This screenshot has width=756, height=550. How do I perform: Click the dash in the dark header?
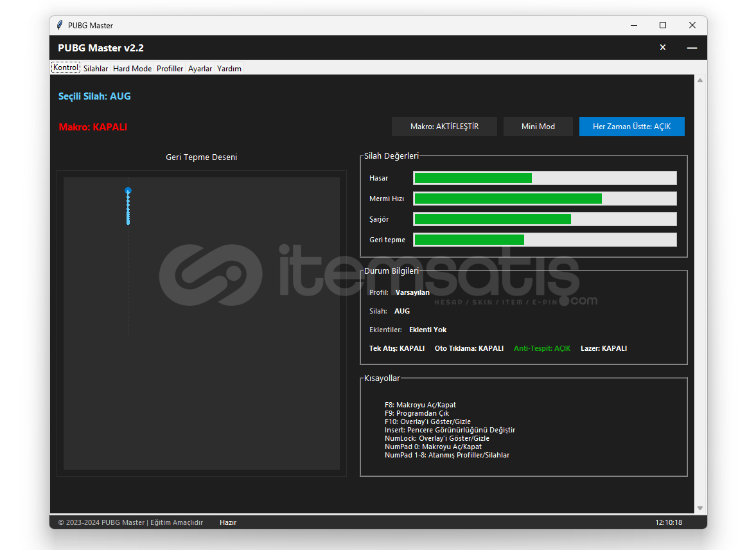692,48
